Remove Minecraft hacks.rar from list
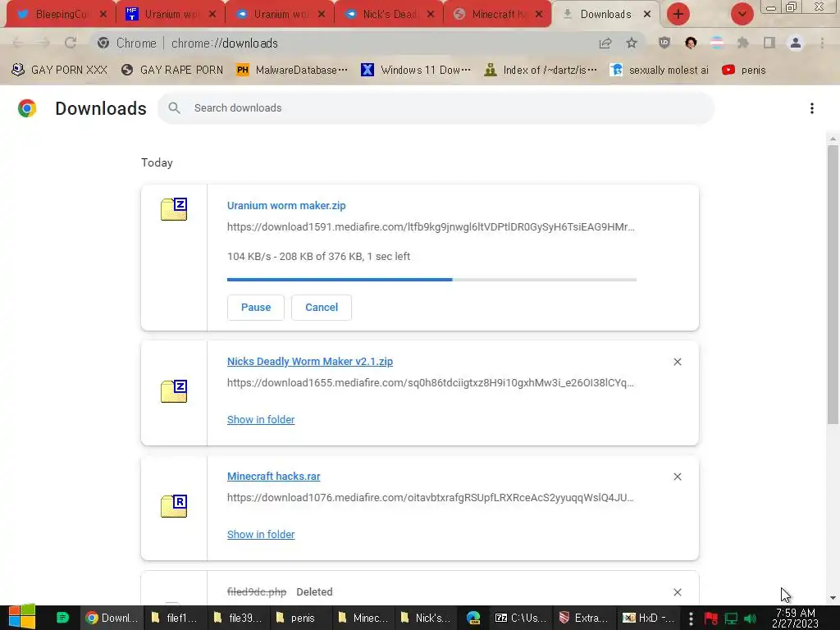Image resolution: width=840 pixels, height=630 pixels. click(677, 477)
